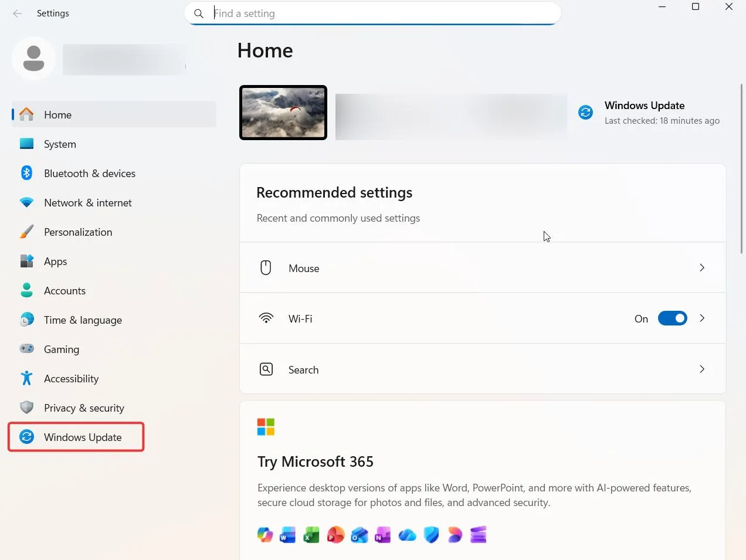Screen dimensions: 746x560
Task: Open Time & language settings
Action: [114, 320]
